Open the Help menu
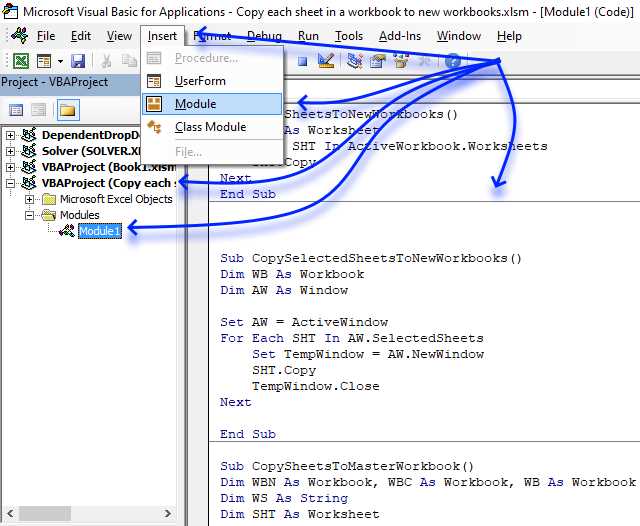Viewport: 640px width, 526px height. (x=509, y=36)
